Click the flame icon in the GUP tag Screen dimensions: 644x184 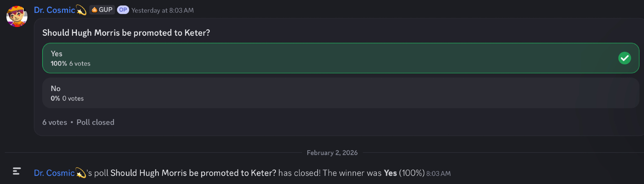coord(94,10)
